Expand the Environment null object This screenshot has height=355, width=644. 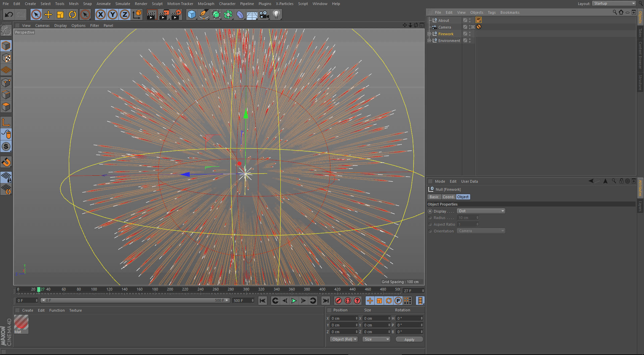click(429, 41)
